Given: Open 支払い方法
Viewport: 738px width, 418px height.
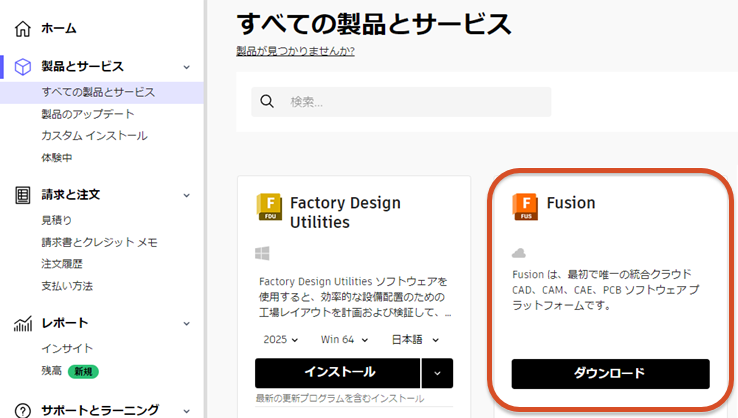Looking at the screenshot, I should pyautogui.click(x=67, y=286).
